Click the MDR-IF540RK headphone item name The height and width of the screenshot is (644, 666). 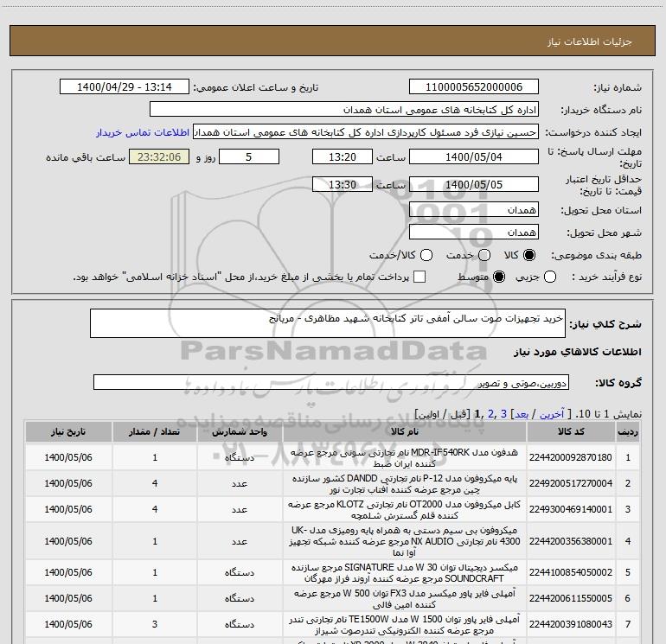point(405,457)
